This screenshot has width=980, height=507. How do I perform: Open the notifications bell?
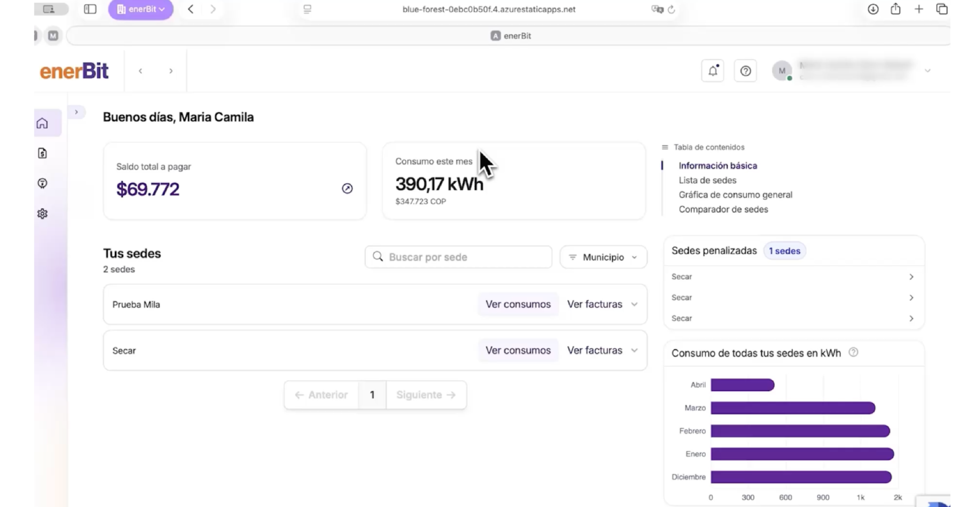pos(713,71)
